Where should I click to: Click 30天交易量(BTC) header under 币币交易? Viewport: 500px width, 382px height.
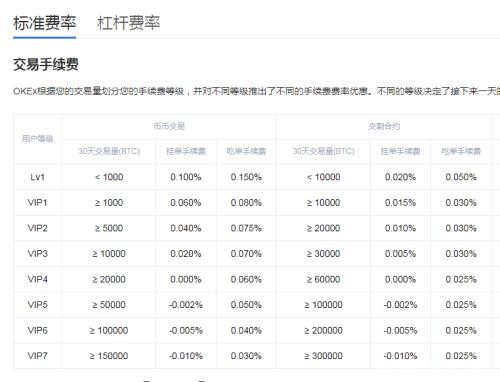pyautogui.click(x=109, y=151)
